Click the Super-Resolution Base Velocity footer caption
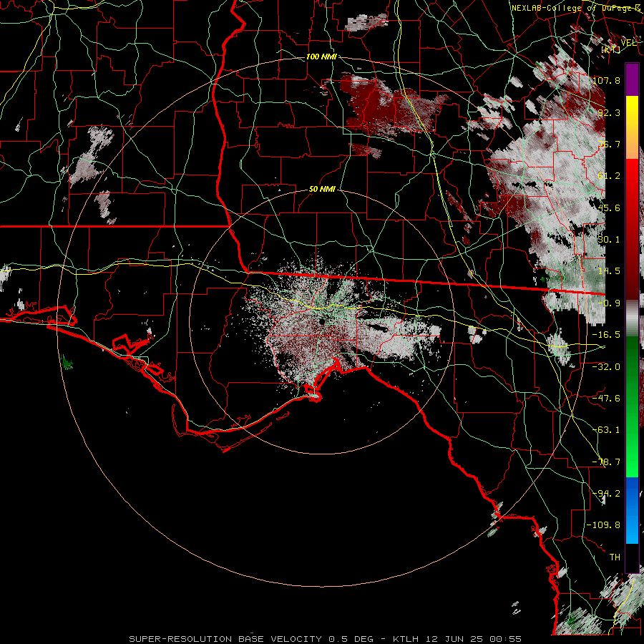 coord(326,639)
